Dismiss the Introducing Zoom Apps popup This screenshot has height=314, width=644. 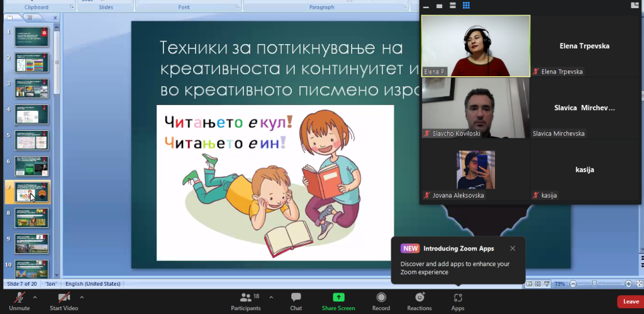(513, 249)
